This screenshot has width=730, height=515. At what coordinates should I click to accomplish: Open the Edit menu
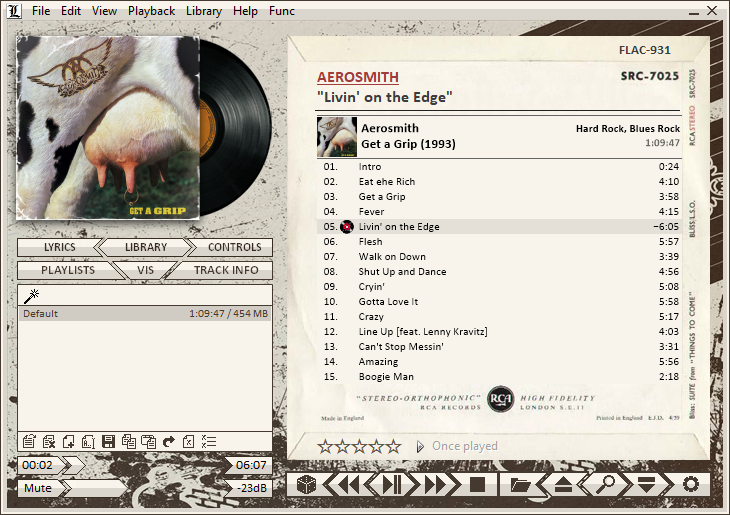tap(71, 11)
